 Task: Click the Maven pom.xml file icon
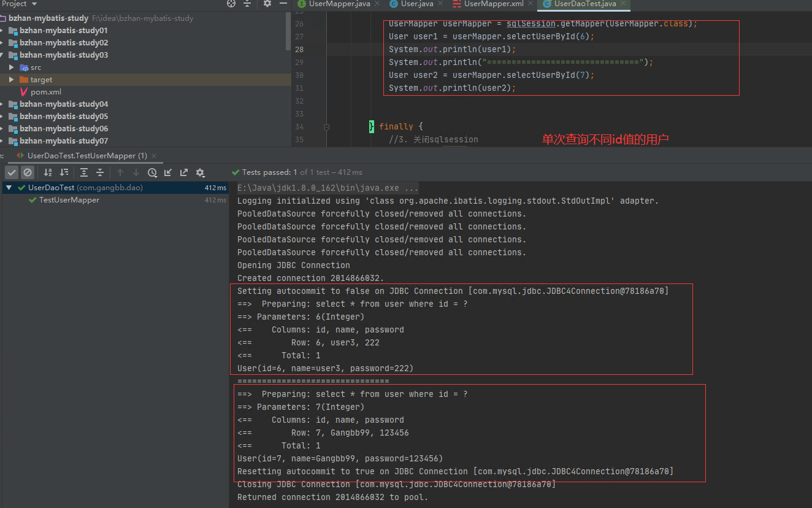[24, 92]
